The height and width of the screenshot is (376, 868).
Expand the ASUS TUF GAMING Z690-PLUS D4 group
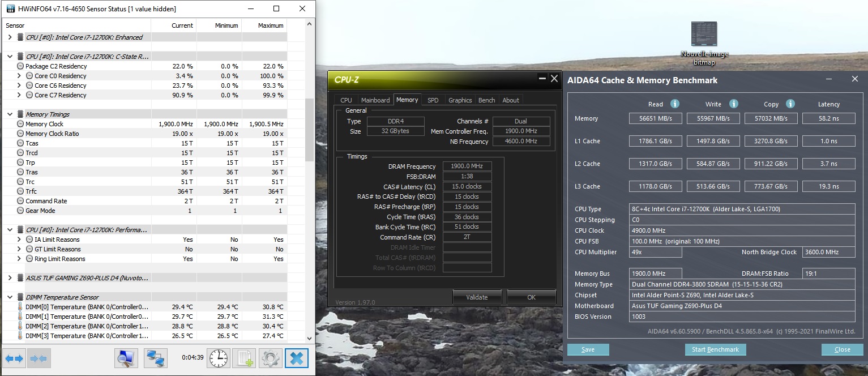point(10,278)
